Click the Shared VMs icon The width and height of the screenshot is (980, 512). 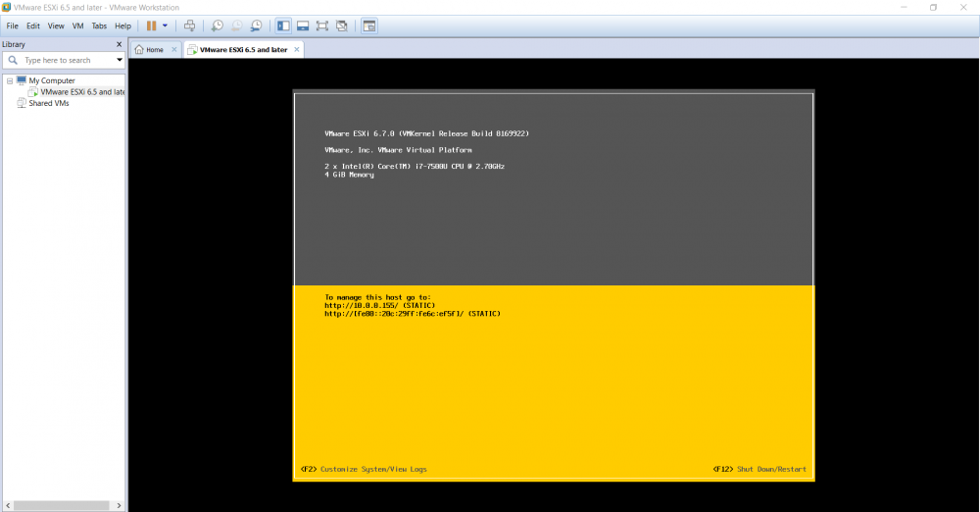click(x=22, y=103)
